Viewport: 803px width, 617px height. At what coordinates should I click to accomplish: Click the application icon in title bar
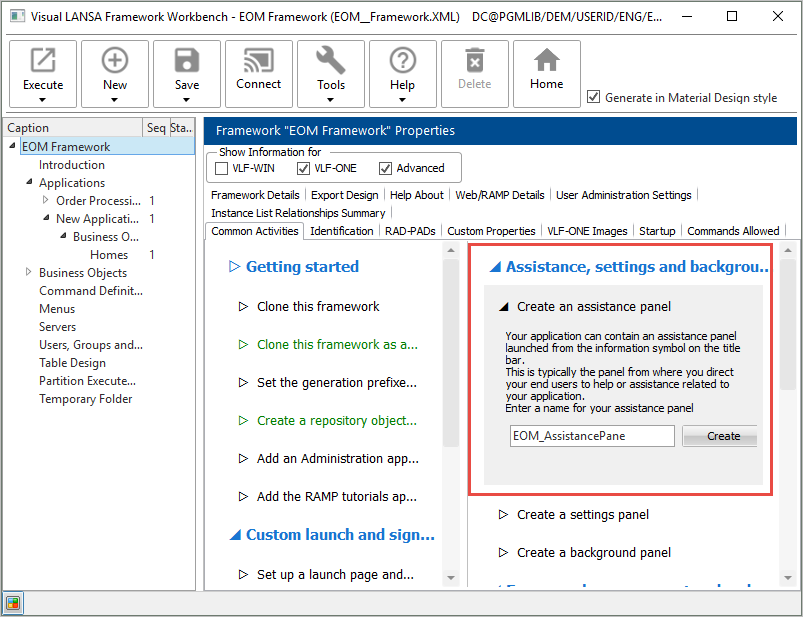click(x=17, y=16)
